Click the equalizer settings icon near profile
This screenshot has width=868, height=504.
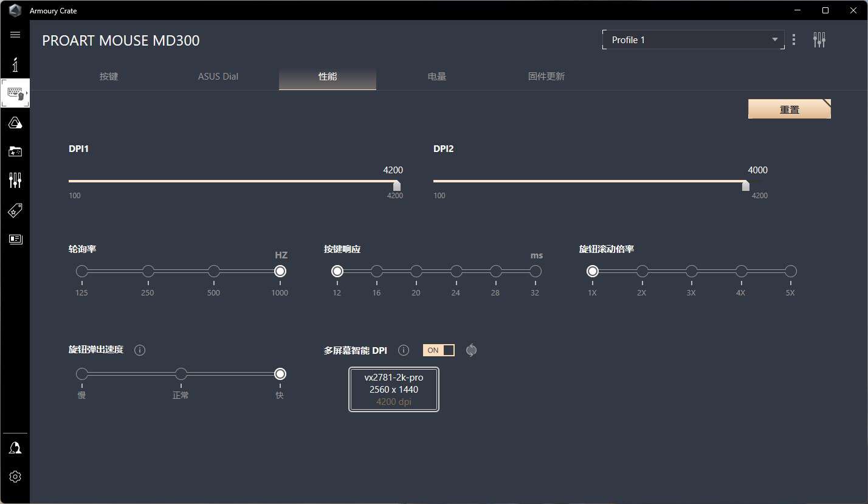[x=819, y=40]
